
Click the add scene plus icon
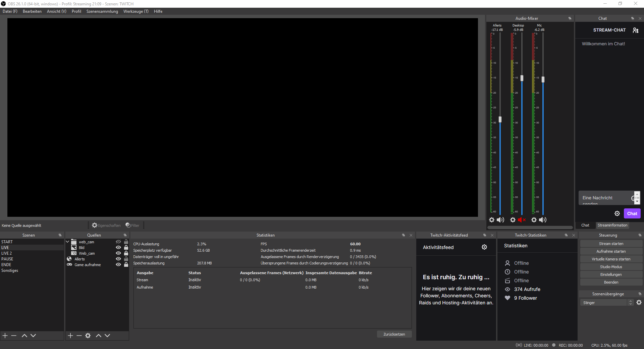click(x=5, y=336)
